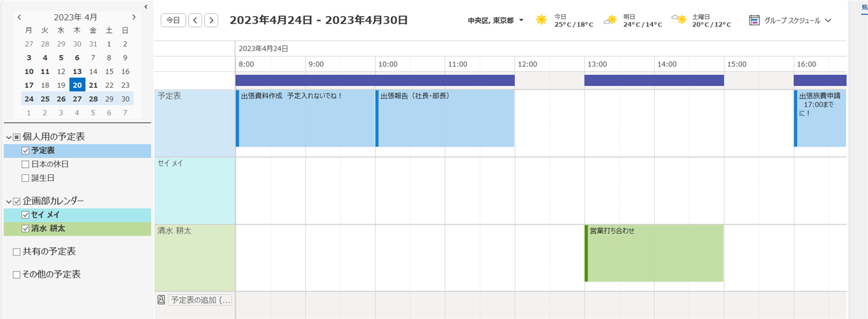
Task: Advance to next week with forward arrow
Action: point(211,20)
